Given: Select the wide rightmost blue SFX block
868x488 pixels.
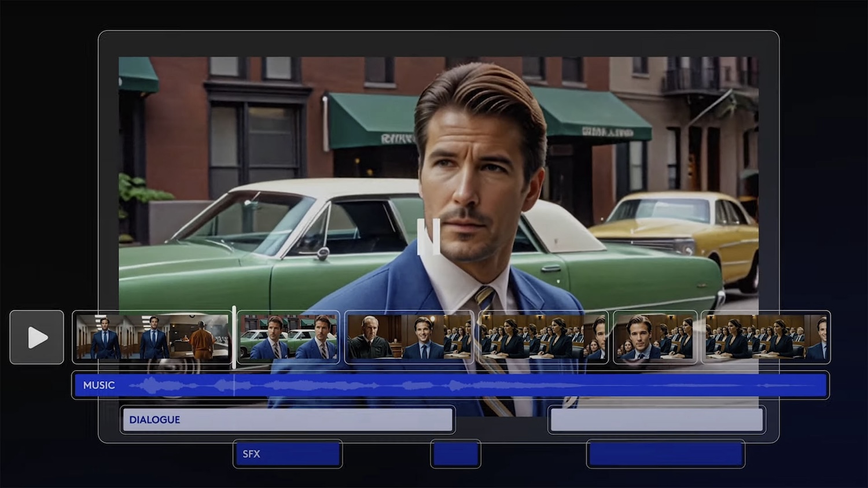Looking at the screenshot, I should (665, 454).
